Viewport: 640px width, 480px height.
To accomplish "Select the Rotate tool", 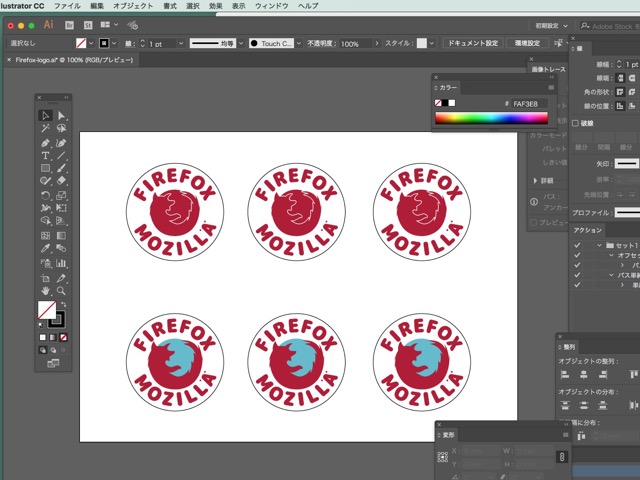I will (x=45, y=196).
